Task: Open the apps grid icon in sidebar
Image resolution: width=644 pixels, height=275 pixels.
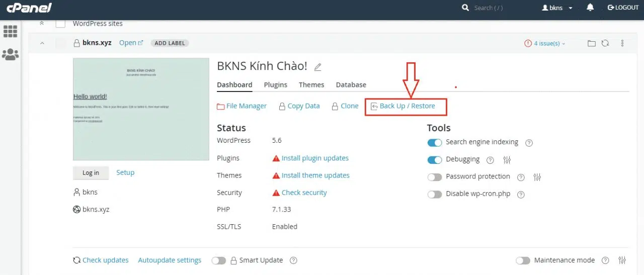Action: pyautogui.click(x=10, y=31)
